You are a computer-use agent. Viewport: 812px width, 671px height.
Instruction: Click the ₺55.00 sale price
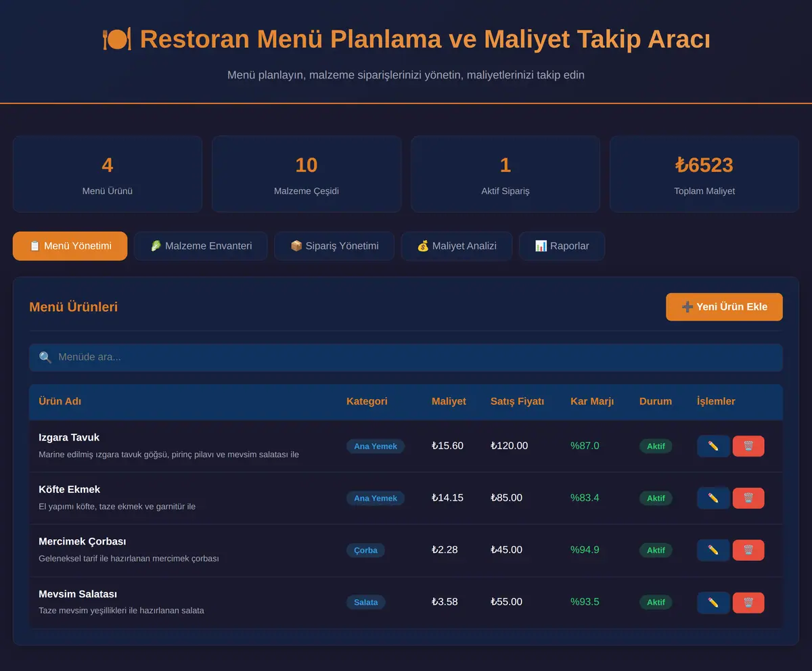pos(506,602)
